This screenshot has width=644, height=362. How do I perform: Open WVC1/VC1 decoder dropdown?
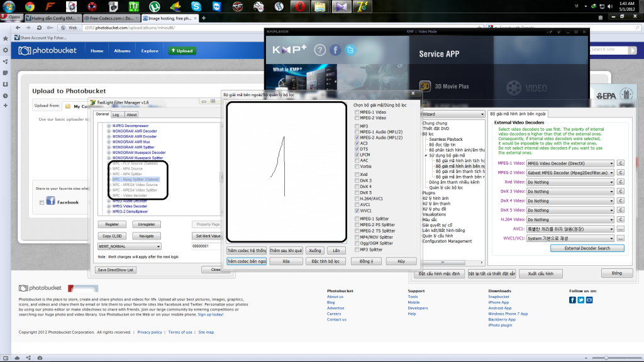570,238
